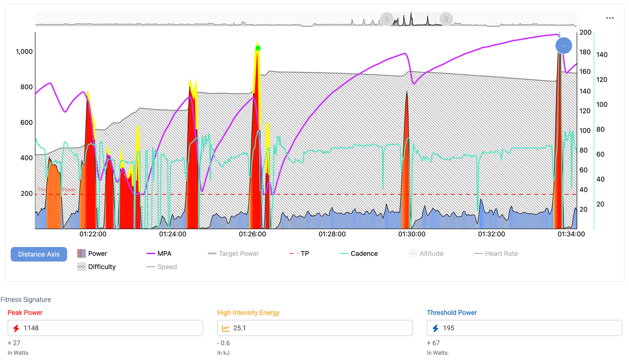Viewport: 629px width, 364px height.
Task: Open the three-dot chart options menu
Action: [610, 18]
